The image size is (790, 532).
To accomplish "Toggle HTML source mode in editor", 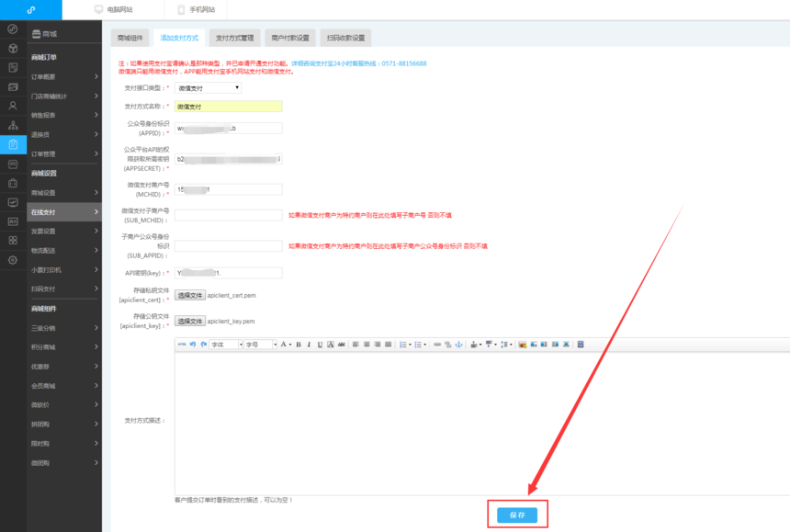I will [182, 344].
